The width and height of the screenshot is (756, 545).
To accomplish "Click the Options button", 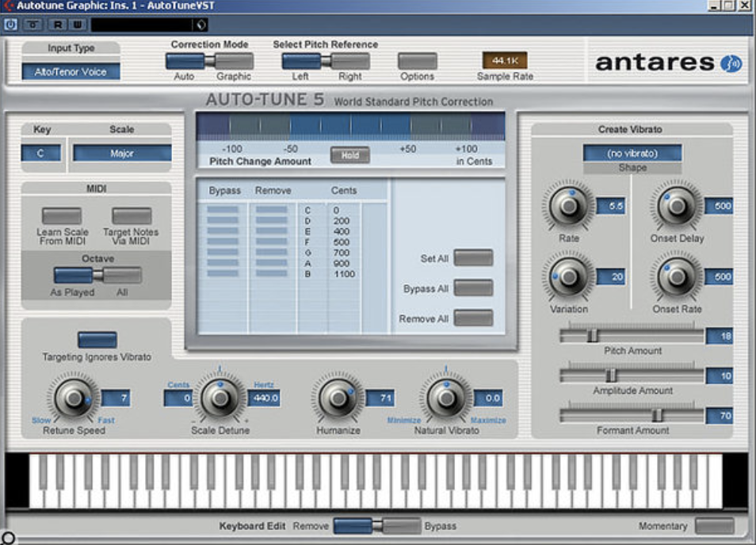I will pos(418,61).
